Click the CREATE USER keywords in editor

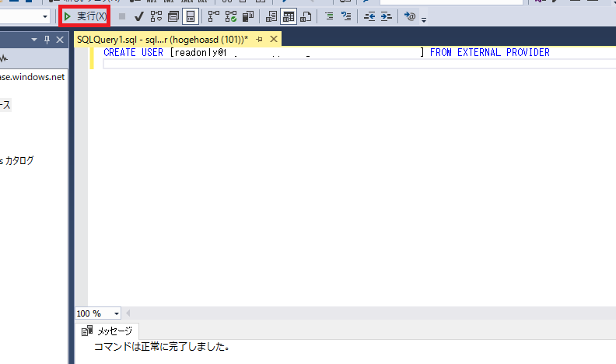[x=133, y=53]
